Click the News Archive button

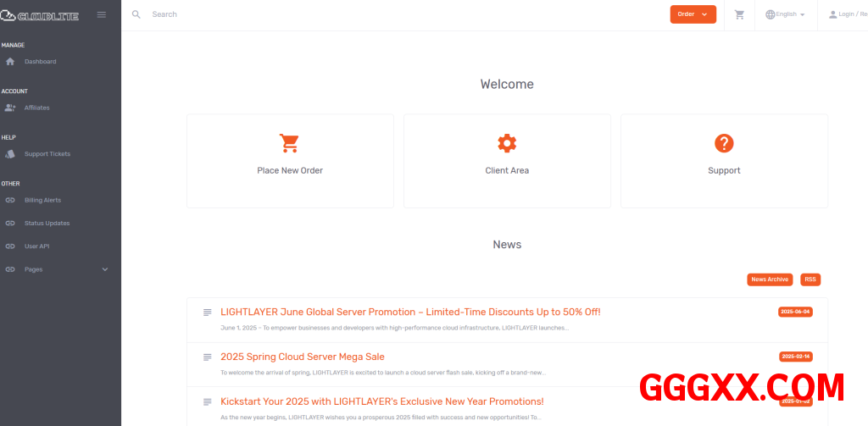pyautogui.click(x=770, y=279)
